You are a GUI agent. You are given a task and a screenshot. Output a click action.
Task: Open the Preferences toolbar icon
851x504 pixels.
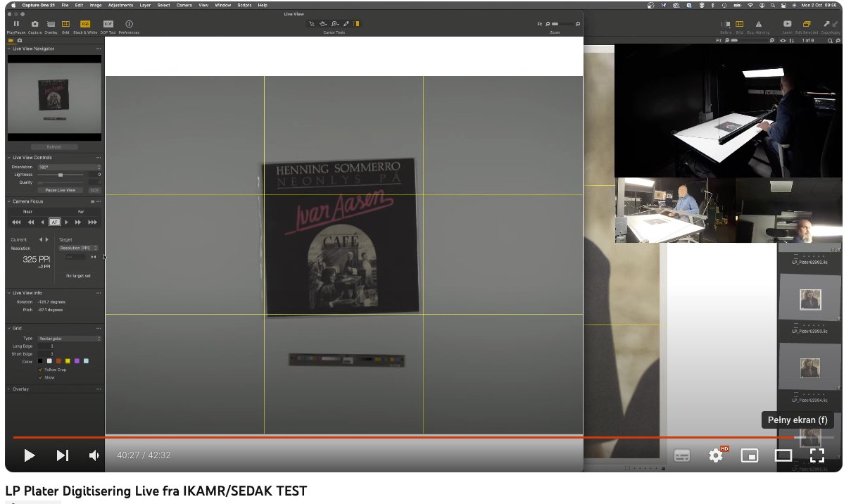pos(129,24)
